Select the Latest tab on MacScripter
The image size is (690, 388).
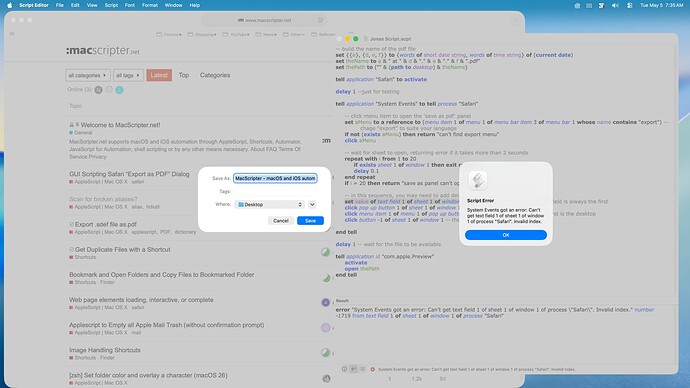click(x=159, y=75)
